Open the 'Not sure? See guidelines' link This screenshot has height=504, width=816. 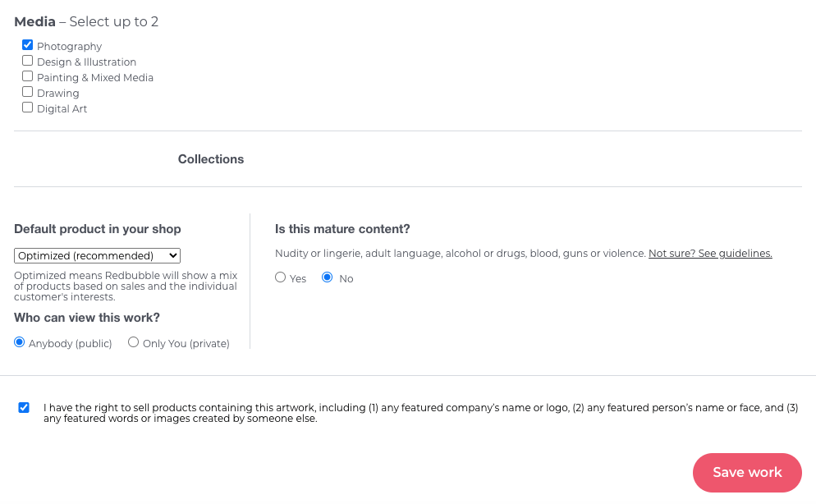coord(710,254)
